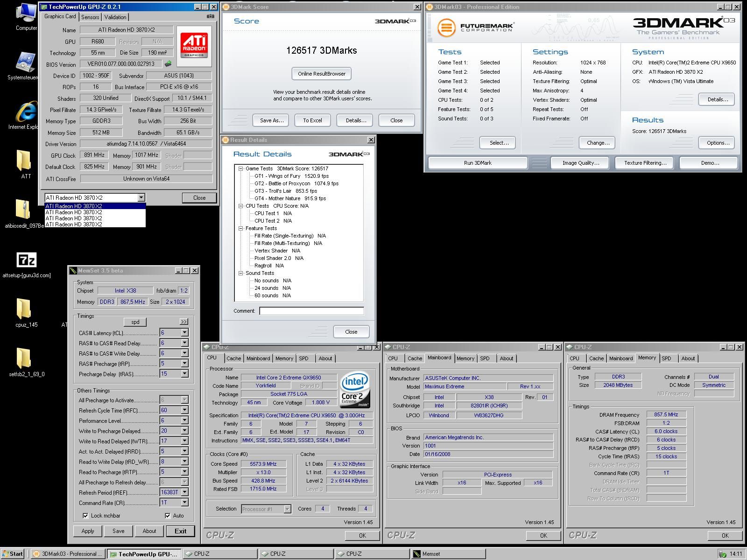Open the RAS# Precharge (tRP) dropdown
The image size is (747, 560).
(x=184, y=364)
